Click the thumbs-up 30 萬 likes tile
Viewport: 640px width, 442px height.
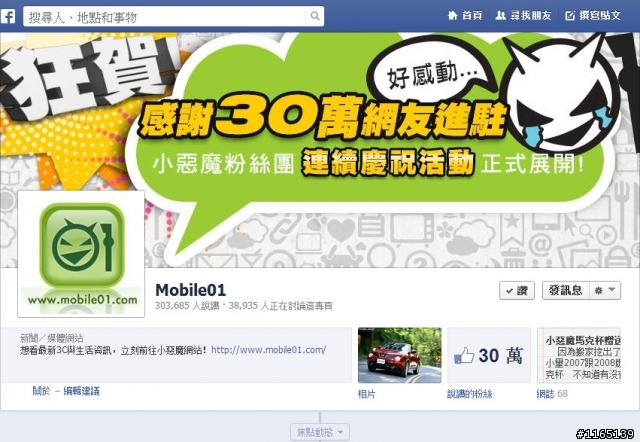[489, 355]
